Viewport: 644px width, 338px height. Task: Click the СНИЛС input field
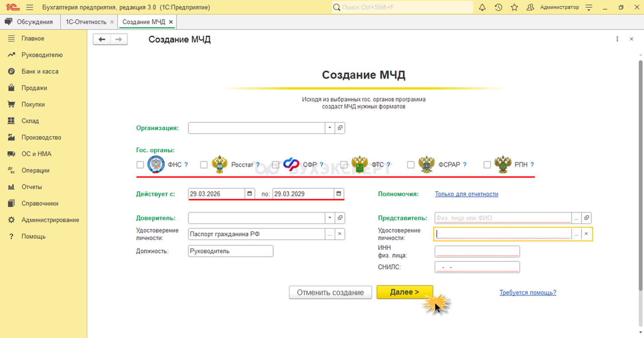(477, 267)
